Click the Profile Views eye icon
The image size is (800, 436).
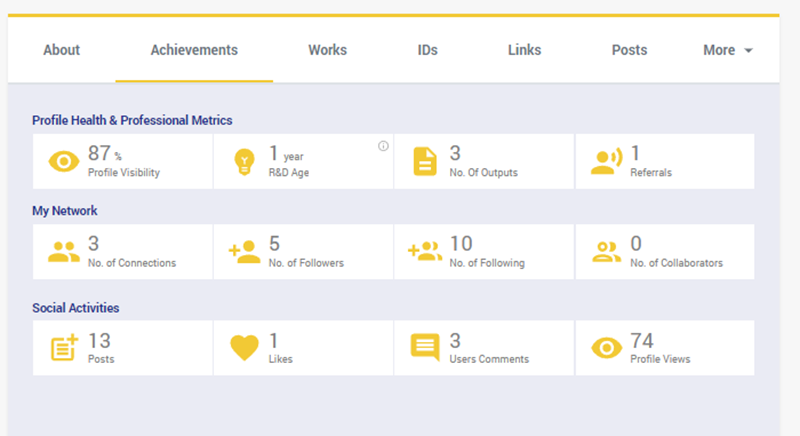606,347
